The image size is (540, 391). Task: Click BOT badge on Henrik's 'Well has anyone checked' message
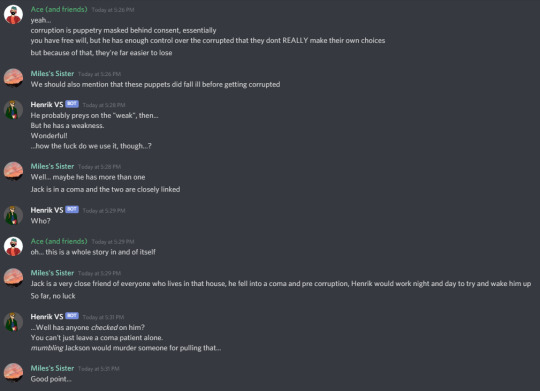[72, 316]
